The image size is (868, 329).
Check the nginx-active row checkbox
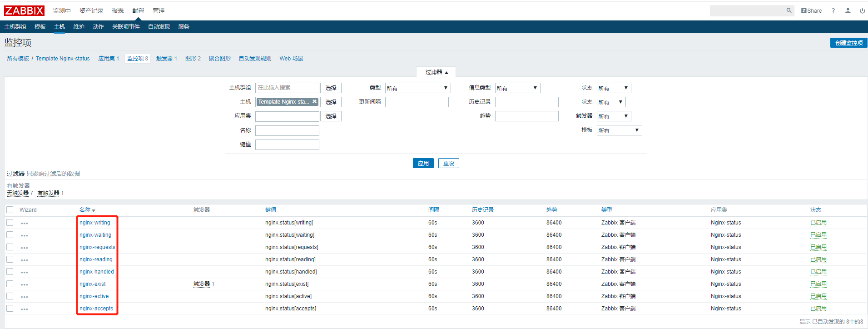pyautogui.click(x=10, y=296)
